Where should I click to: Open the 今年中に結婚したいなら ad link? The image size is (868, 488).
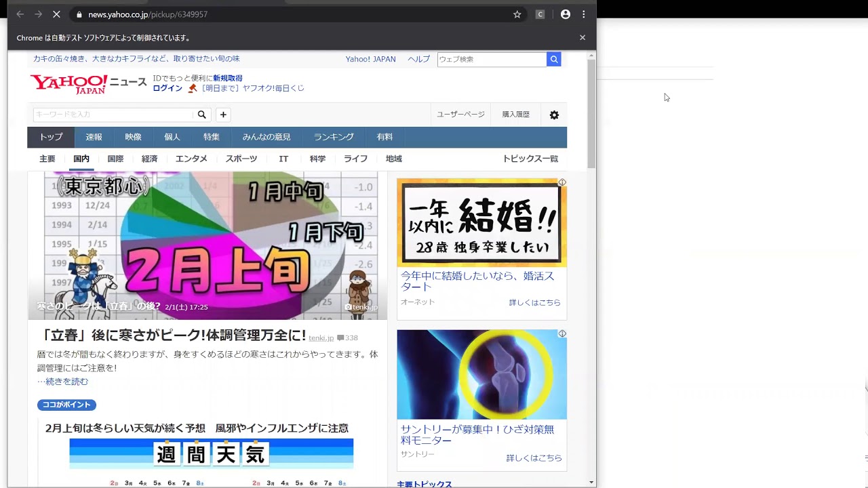coord(477,281)
